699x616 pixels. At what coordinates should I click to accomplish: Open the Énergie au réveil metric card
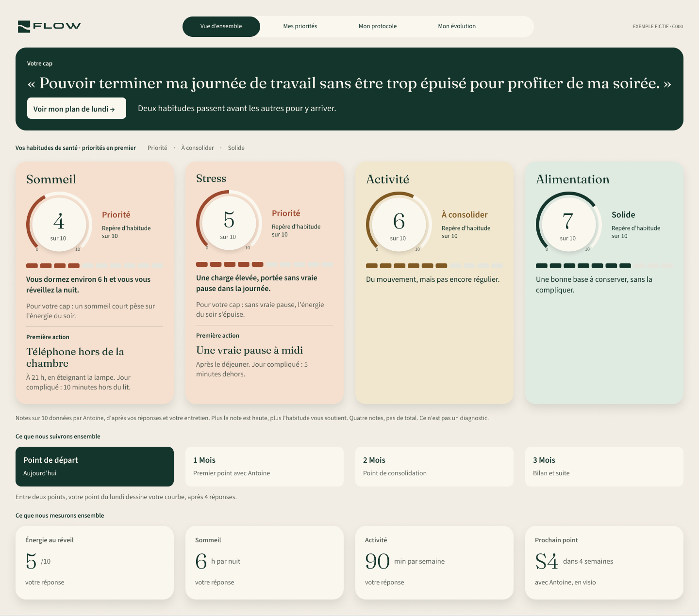[95, 563]
